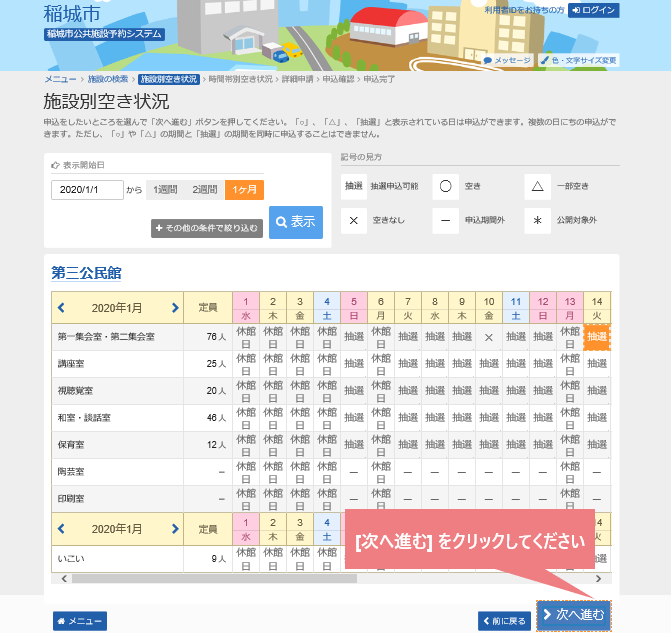This screenshot has height=633, width=671.
Task: Select the 1週間 display period
Action: point(166,190)
